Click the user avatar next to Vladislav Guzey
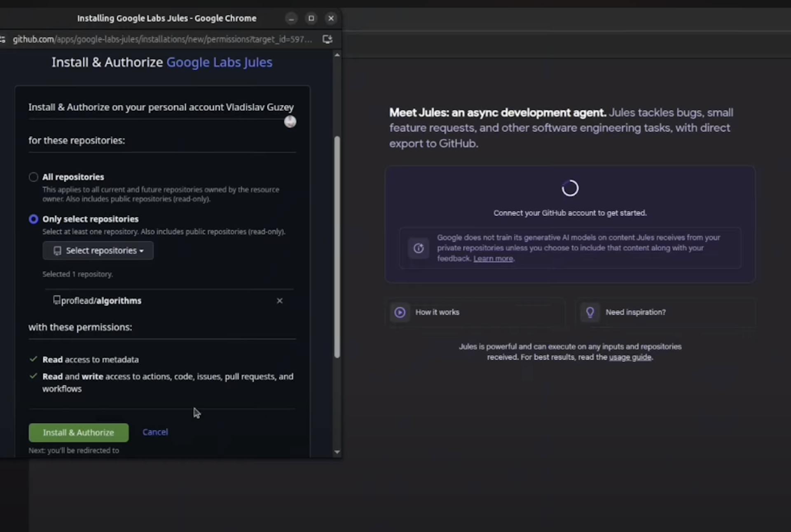 [290, 121]
